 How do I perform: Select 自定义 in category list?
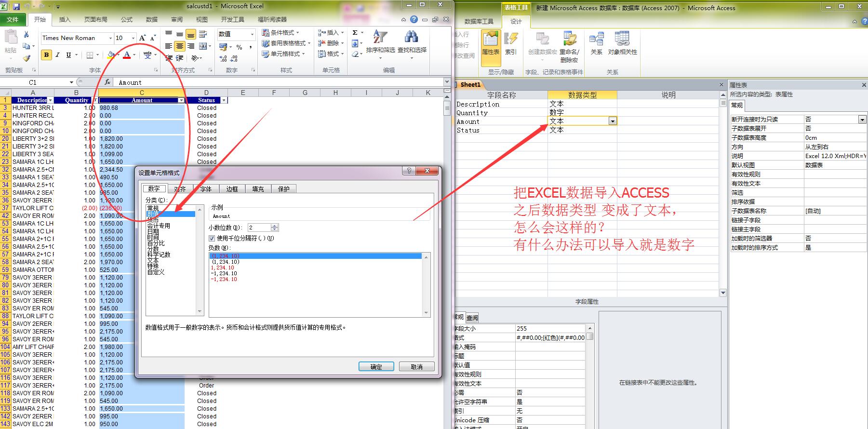[x=156, y=272]
